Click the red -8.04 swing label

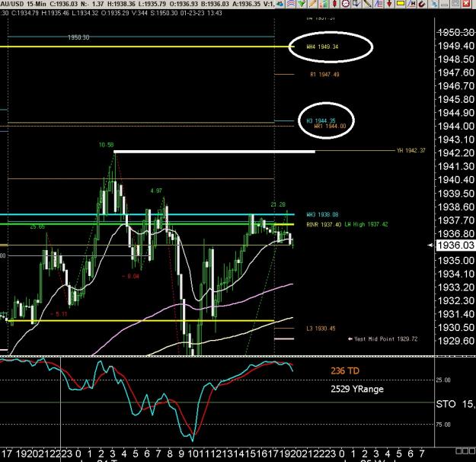click(x=130, y=276)
